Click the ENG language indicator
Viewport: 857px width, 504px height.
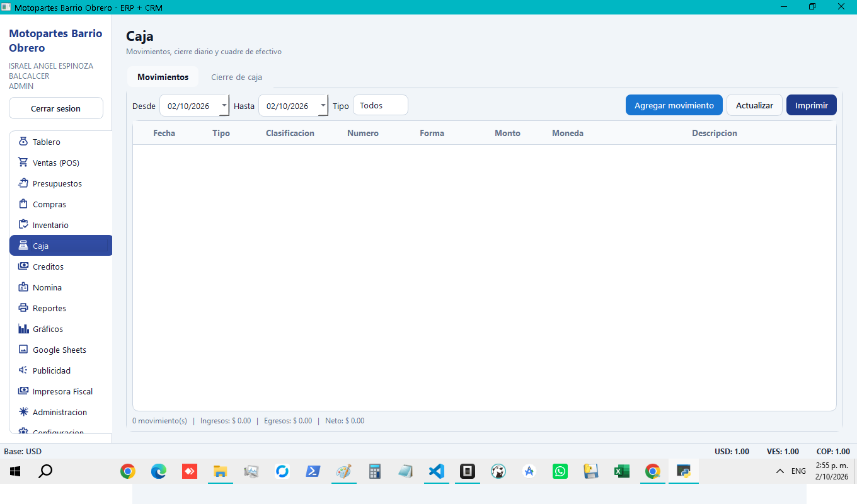798,471
